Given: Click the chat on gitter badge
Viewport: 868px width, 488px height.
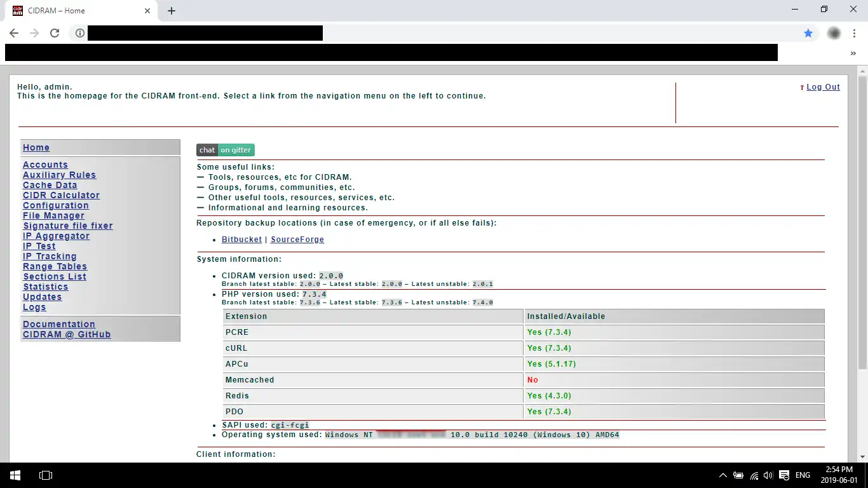Looking at the screenshot, I should (226, 150).
